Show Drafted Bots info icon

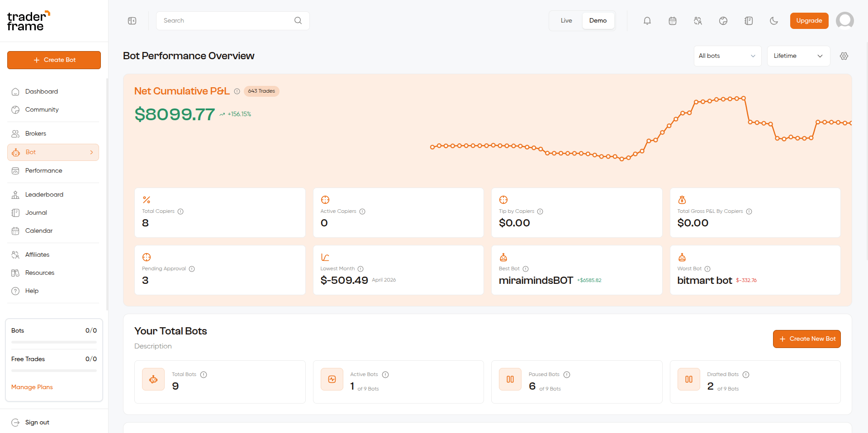(746, 375)
